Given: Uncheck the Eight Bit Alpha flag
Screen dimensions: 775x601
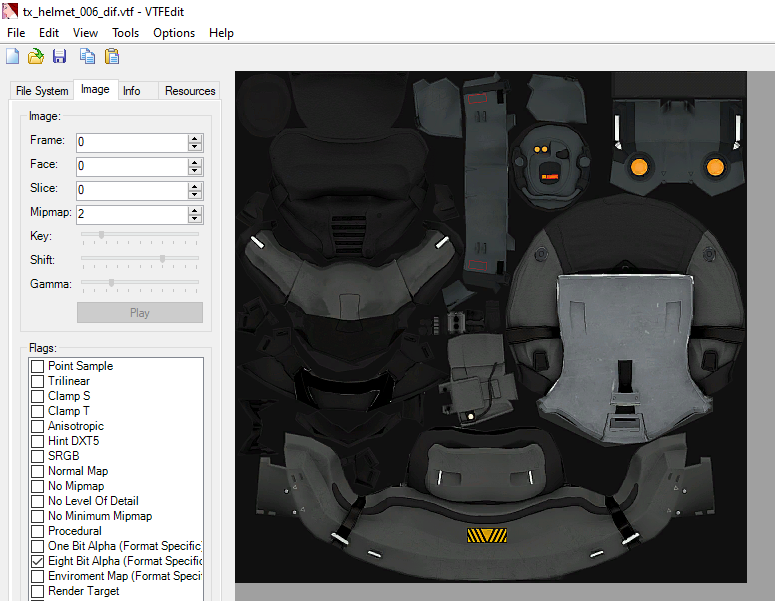Looking at the screenshot, I should pyautogui.click(x=37, y=561).
